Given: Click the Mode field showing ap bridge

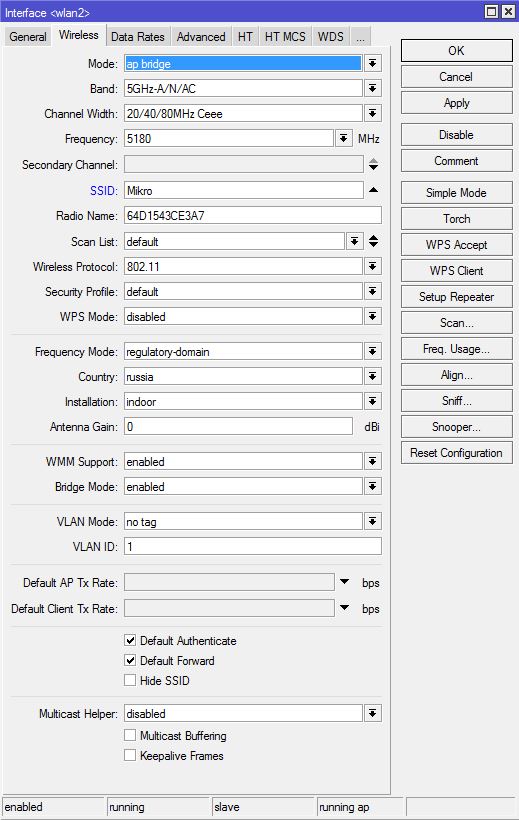Looking at the screenshot, I should click(x=243, y=64).
